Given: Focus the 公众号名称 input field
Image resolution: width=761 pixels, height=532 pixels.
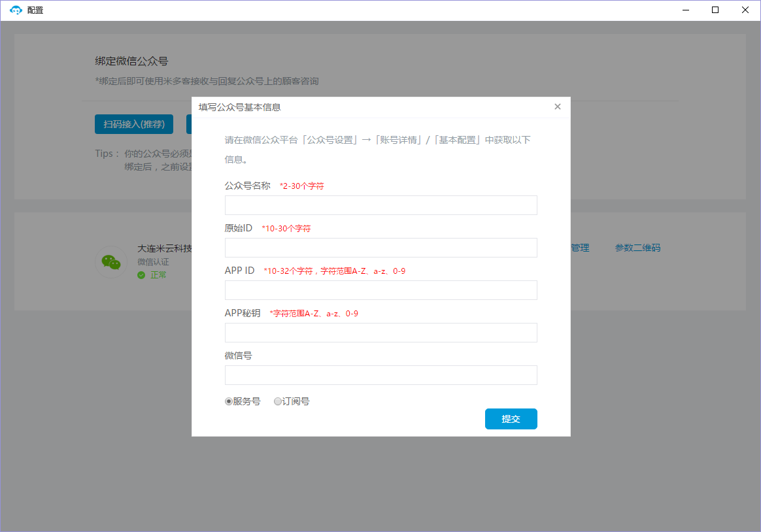Looking at the screenshot, I should click(380, 205).
